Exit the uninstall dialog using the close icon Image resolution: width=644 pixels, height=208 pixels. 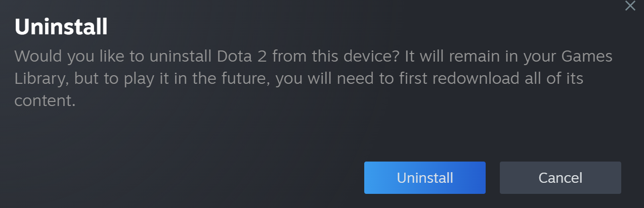point(630,6)
